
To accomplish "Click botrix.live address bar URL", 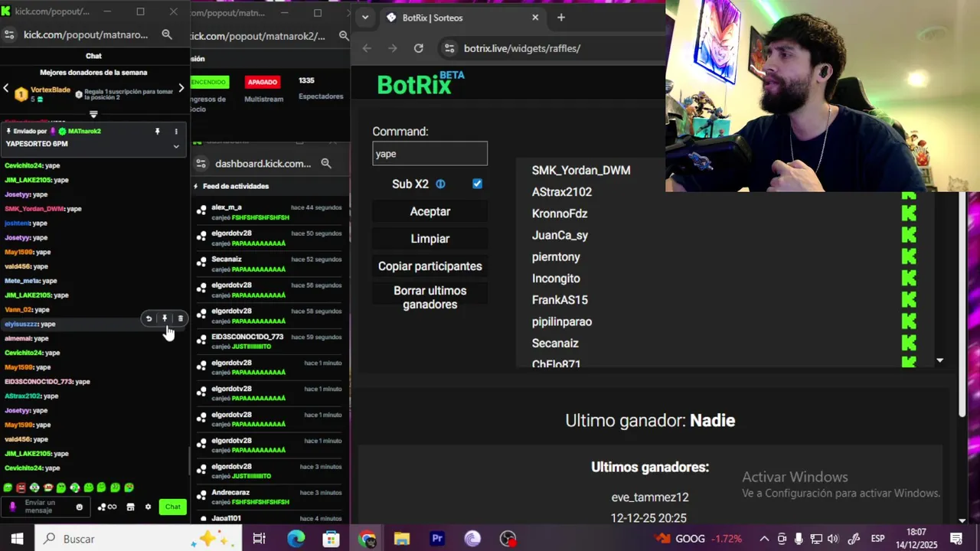I will tap(522, 48).
